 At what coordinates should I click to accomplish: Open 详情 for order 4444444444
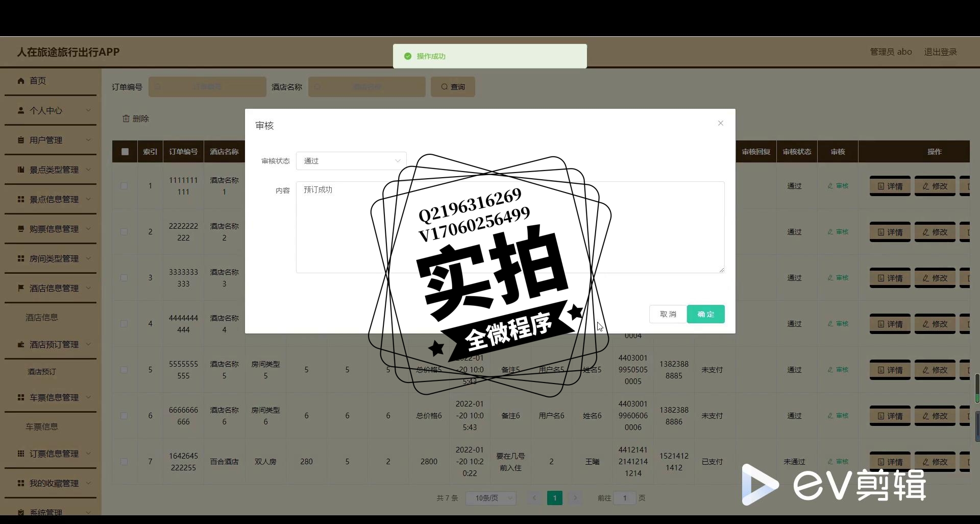[x=890, y=324]
